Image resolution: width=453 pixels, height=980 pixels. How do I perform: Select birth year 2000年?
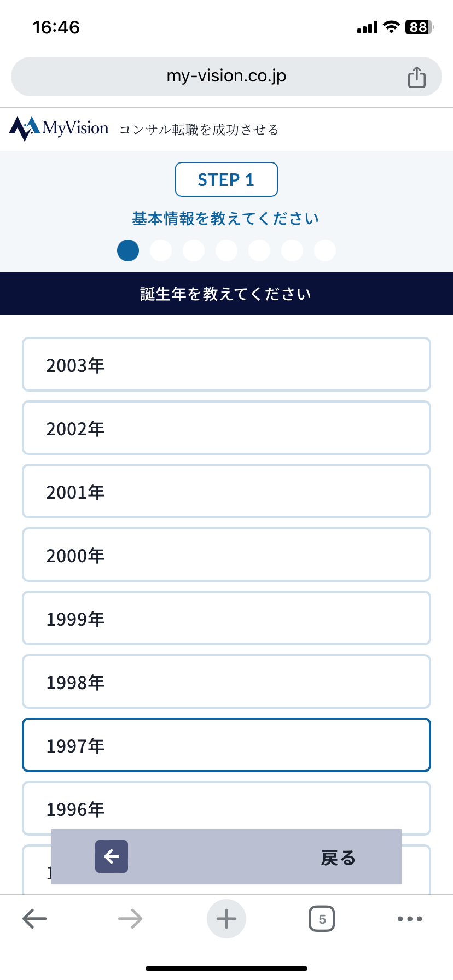pyautogui.click(x=226, y=555)
